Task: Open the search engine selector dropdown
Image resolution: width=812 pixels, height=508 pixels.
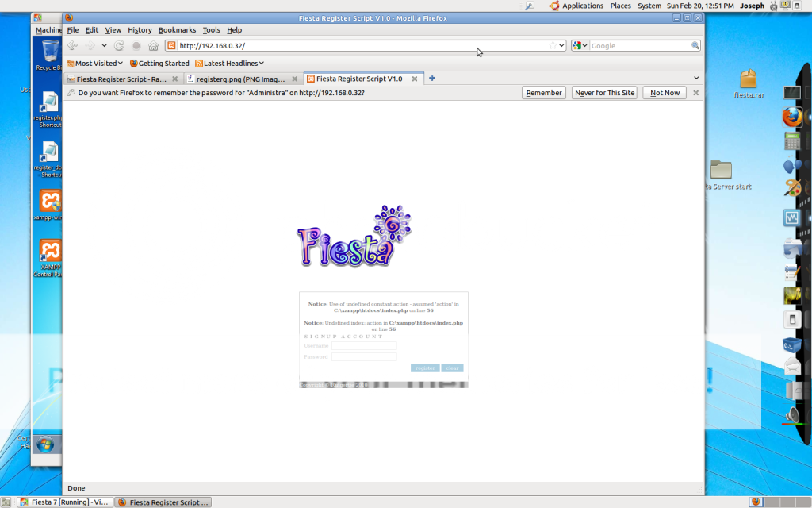Action: tap(580, 46)
